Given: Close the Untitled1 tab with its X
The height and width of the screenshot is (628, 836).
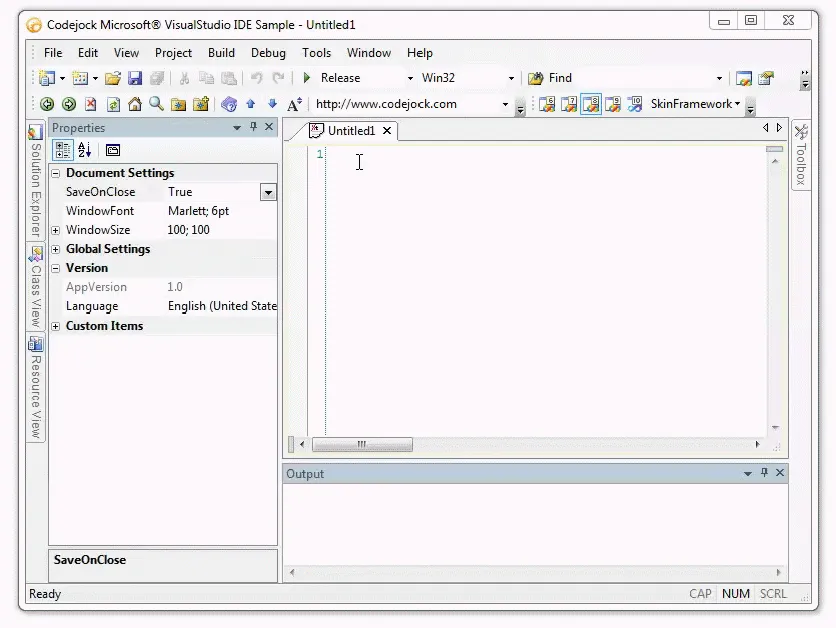Looking at the screenshot, I should pos(387,131).
